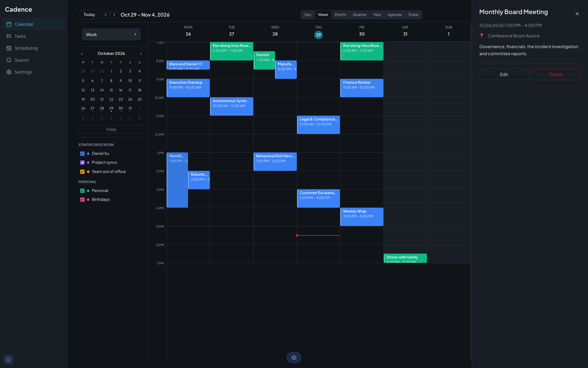This screenshot has width=588, height=368.
Task: Toggle the Daniel Xu calendar checkbox
Action: [x=82, y=154]
